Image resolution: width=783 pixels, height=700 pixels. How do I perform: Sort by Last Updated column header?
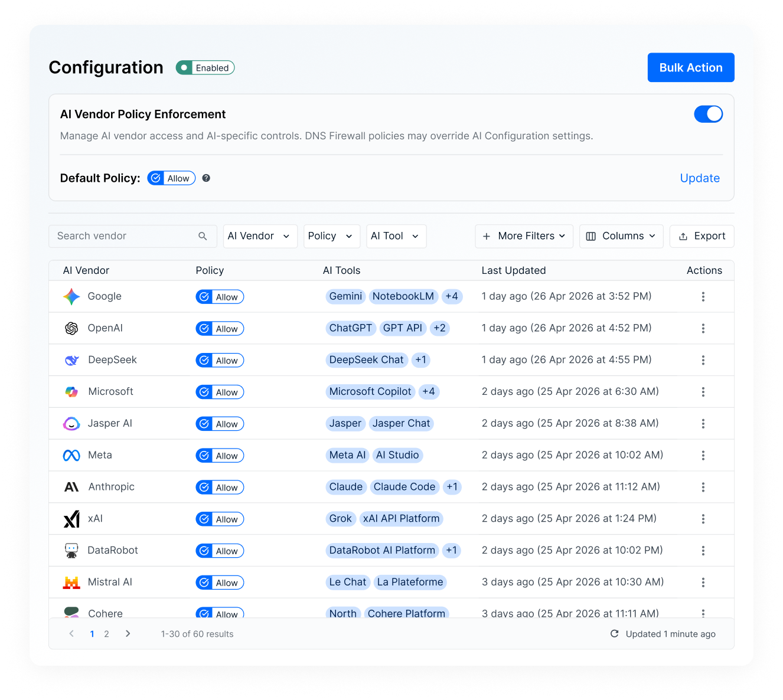click(514, 270)
